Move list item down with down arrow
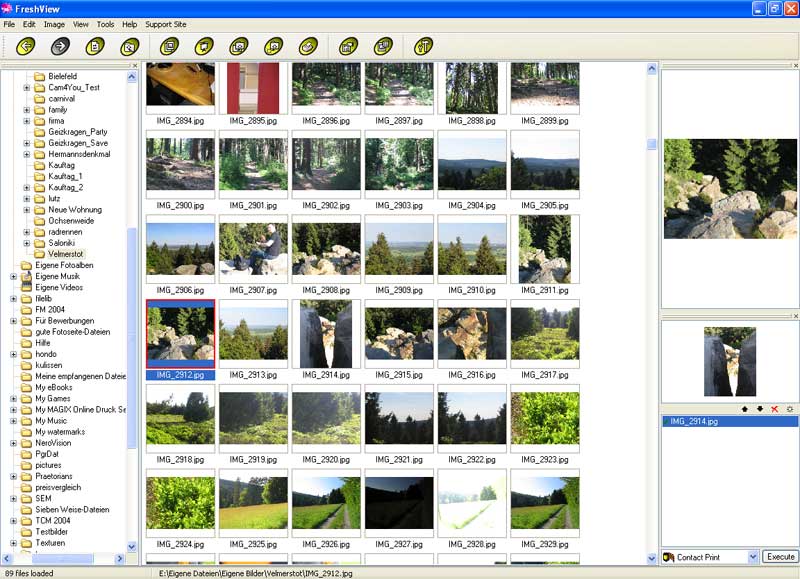Screen dimensions: 800x579 pos(759,410)
